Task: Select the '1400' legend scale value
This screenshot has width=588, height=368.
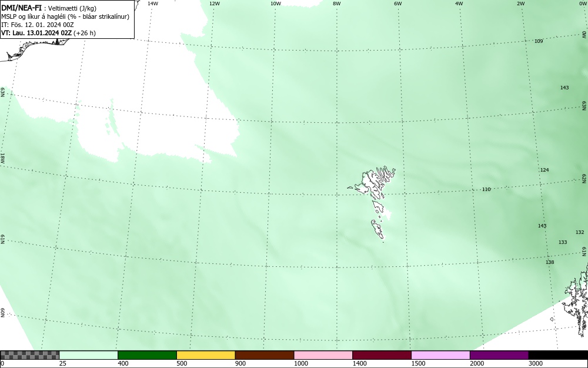Action: tap(360, 363)
